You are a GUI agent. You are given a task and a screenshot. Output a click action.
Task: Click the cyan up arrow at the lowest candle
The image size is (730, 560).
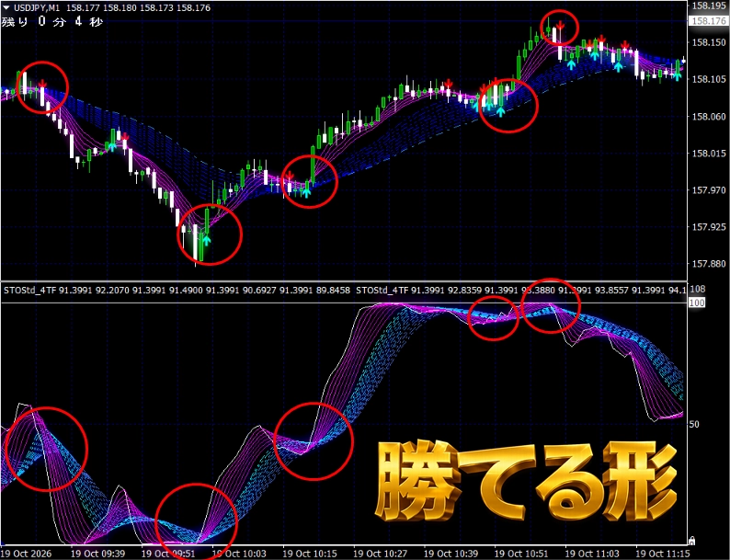[x=206, y=241]
